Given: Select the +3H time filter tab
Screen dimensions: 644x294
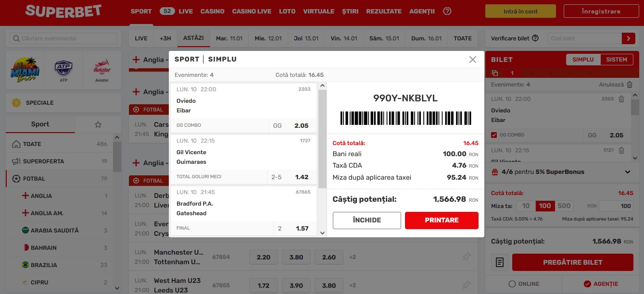Looking at the screenshot, I should (165, 38).
